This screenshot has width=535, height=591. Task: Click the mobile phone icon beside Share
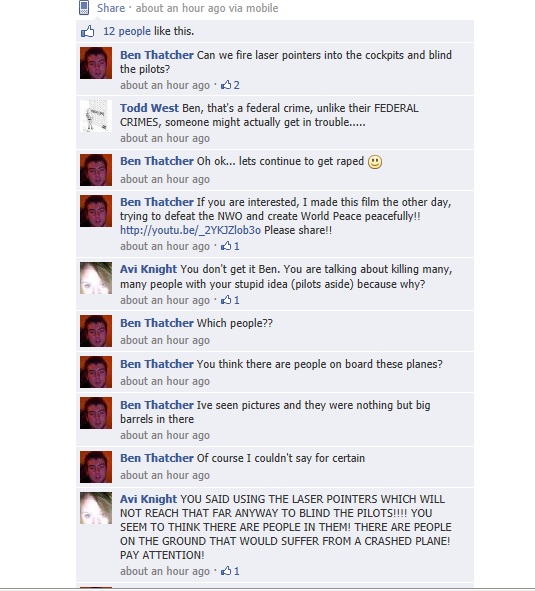tap(84, 8)
